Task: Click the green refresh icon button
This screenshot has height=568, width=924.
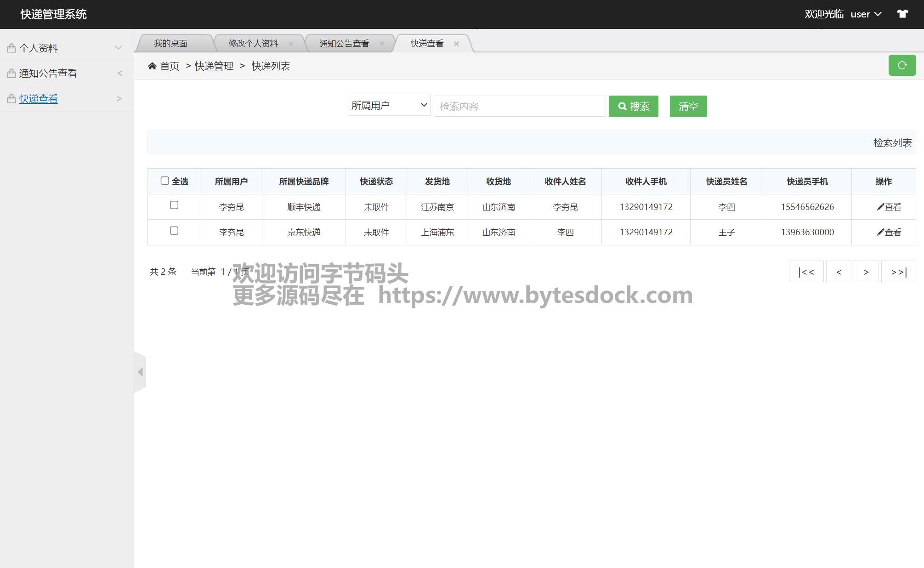Action: pyautogui.click(x=901, y=65)
